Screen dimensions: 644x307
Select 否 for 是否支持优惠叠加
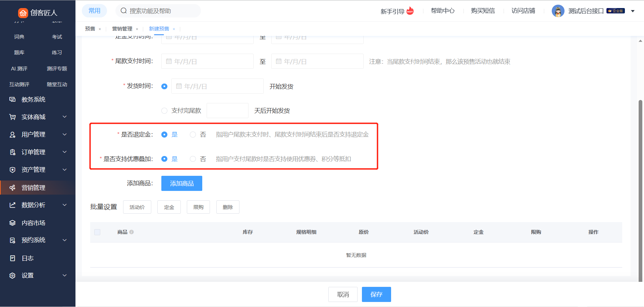tap(193, 159)
